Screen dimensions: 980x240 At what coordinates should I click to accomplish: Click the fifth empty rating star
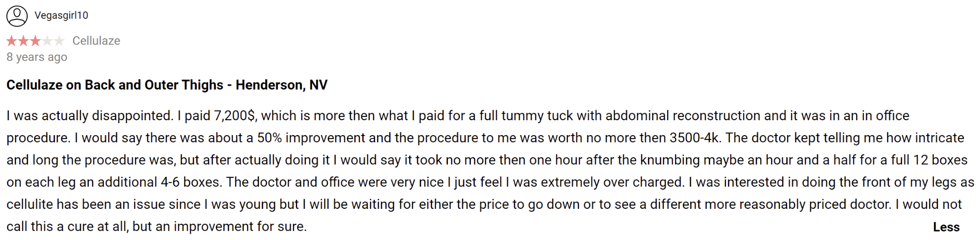click(59, 41)
